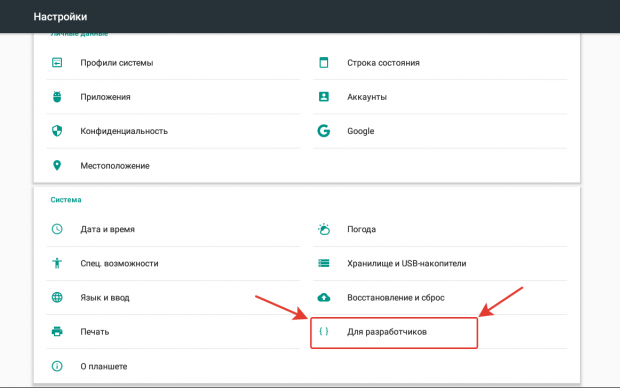Click the location pin icon for Местоположение

(57, 165)
